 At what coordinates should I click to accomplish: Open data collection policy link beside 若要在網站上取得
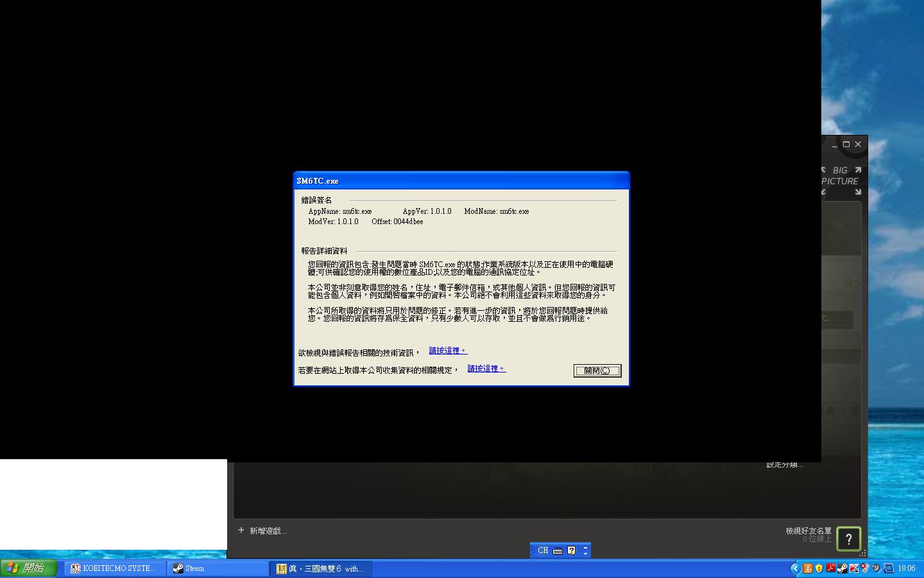486,369
